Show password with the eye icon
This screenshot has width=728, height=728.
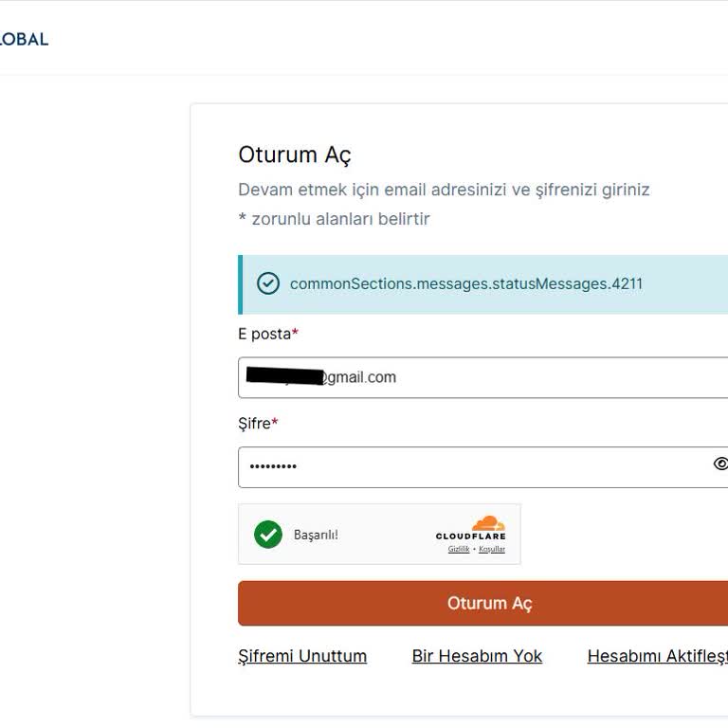point(720,464)
